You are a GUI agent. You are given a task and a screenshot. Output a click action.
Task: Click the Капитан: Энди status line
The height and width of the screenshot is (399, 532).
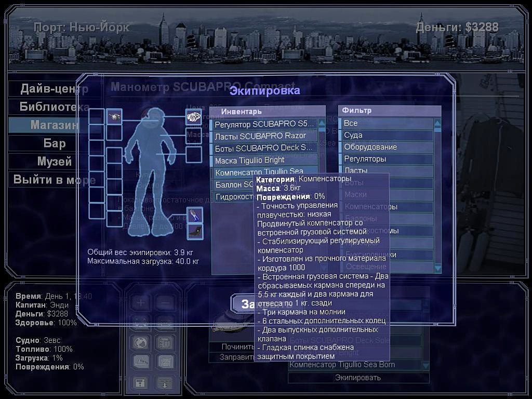click(x=42, y=305)
